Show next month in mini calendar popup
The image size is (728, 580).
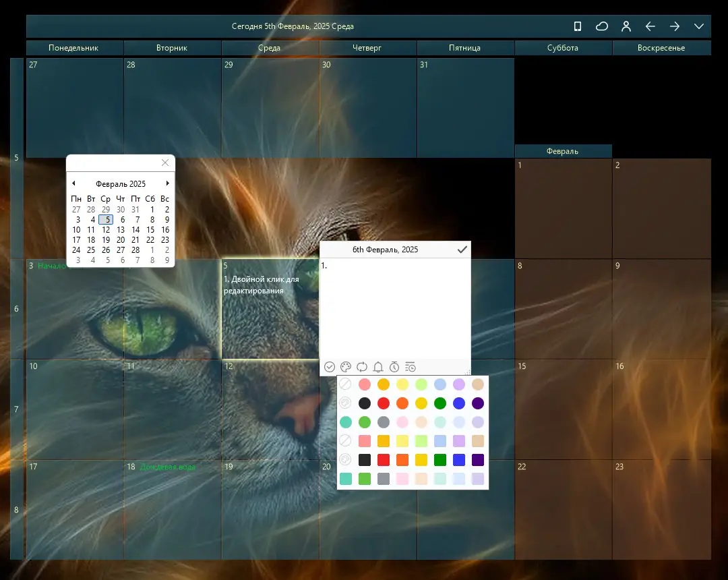click(x=168, y=183)
